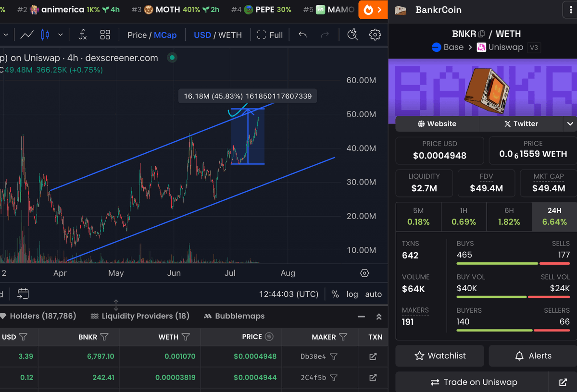This screenshot has width=577, height=392.
Task: Open trending token #2 animerica
Action: click(69, 10)
